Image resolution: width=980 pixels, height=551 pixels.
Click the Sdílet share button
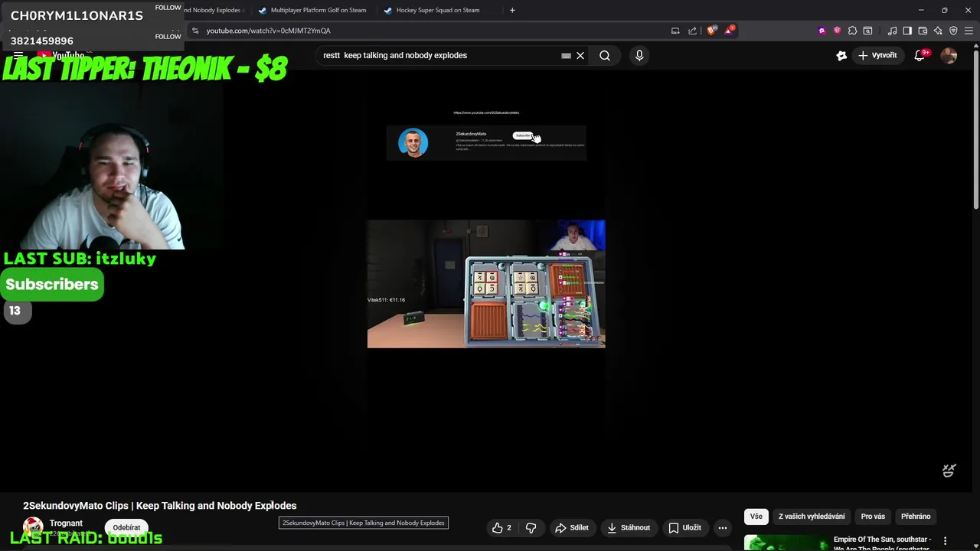572,527
